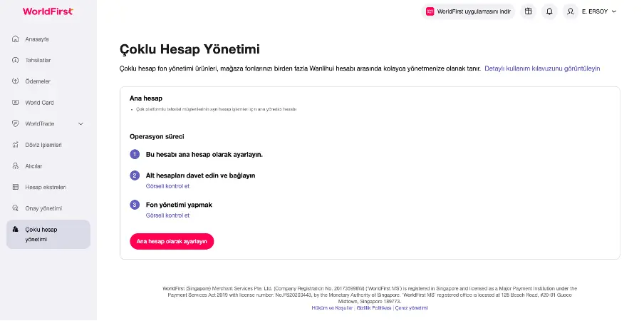This screenshot has height=321, width=644.
Task: Click the user profile avatar icon
Action: pyautogui.click(x=570, y=11)
